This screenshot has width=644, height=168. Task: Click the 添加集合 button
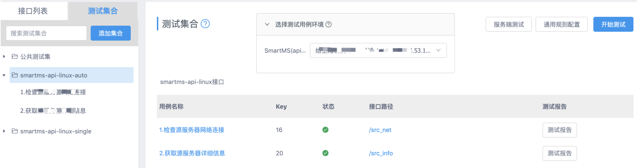pos(111,33)
